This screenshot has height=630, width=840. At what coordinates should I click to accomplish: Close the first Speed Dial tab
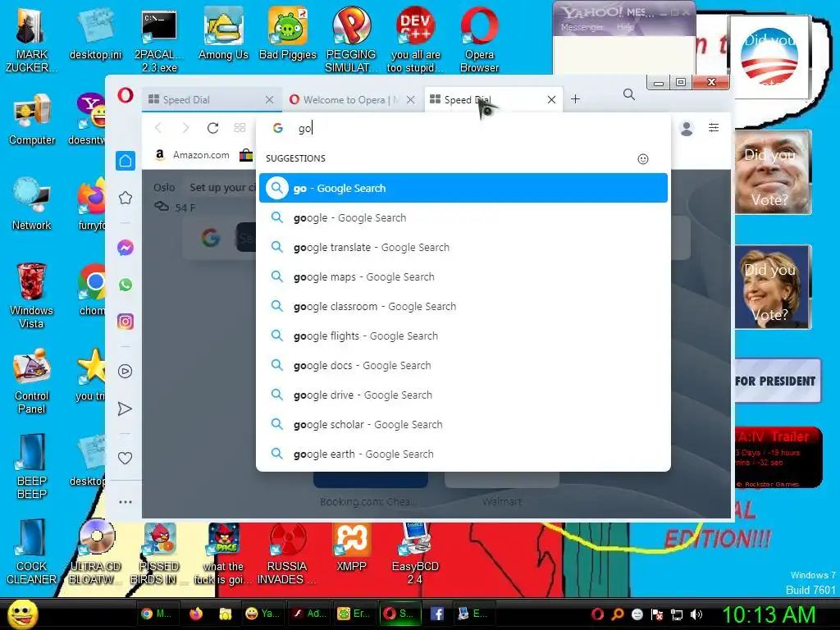[x=269, y=99]
